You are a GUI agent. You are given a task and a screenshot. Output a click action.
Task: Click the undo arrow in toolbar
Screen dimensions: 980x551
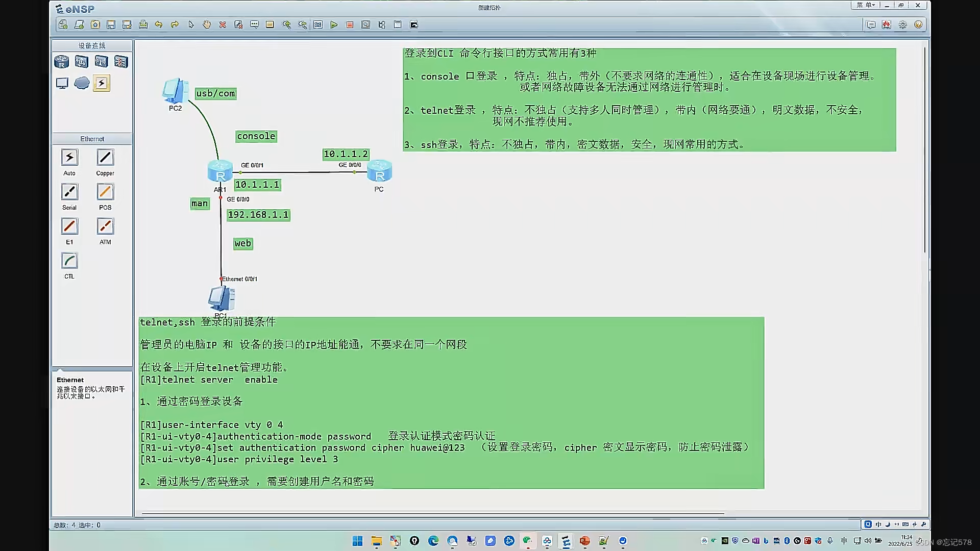click(159, 24)
